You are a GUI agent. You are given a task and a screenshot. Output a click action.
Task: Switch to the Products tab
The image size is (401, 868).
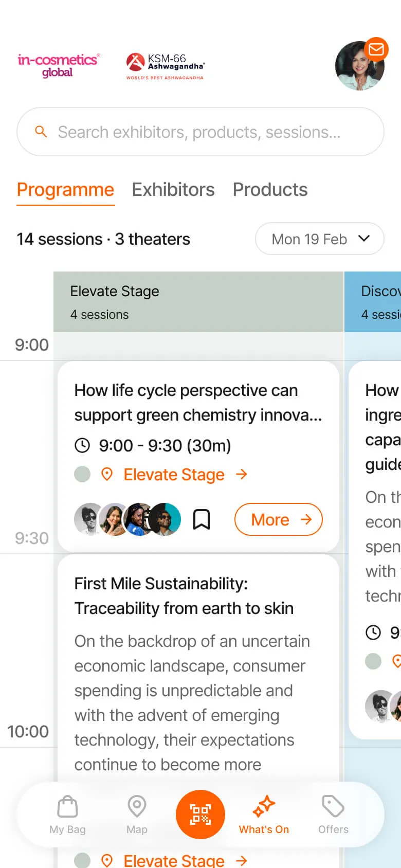[x=270, y=190]
